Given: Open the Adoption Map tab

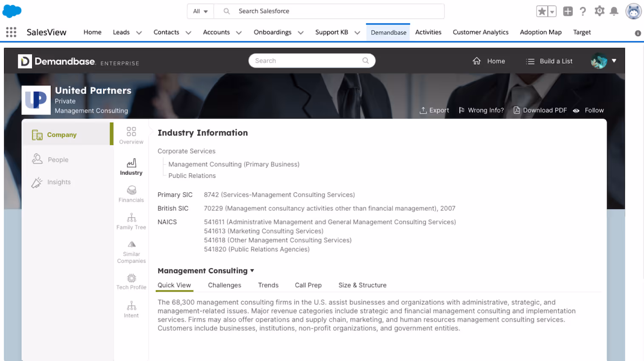Looking at the screenshot, I should point(540,32).
